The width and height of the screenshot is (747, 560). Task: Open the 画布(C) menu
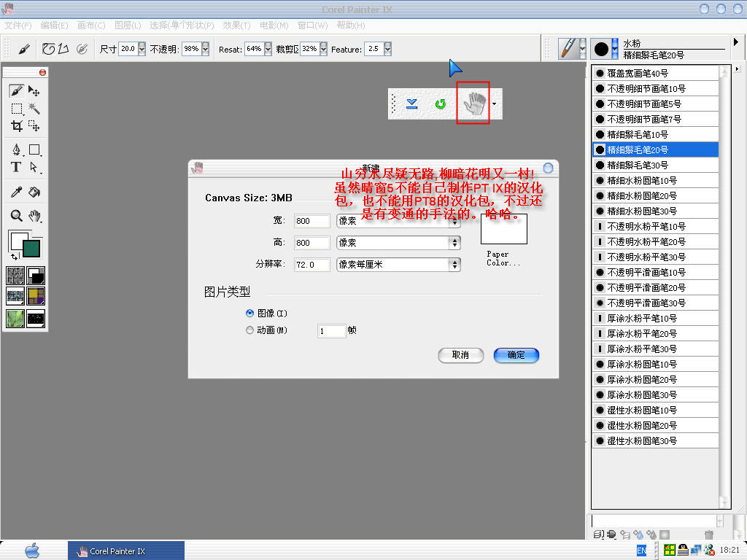[91, 26]
